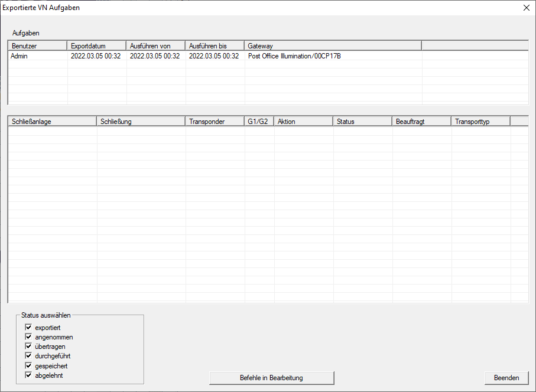Disable the übertragen status filter
The width and height of the screenshot is (536, 392).
[x=28, y=347]
